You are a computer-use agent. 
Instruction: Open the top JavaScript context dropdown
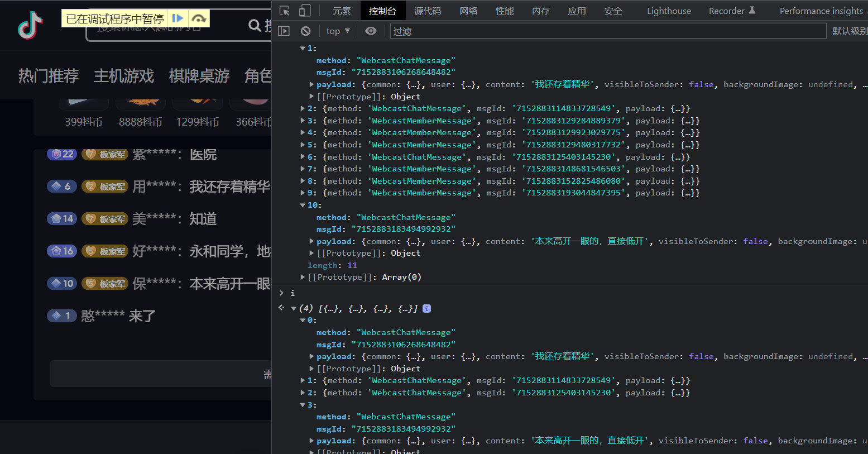[x=338, y=31]
